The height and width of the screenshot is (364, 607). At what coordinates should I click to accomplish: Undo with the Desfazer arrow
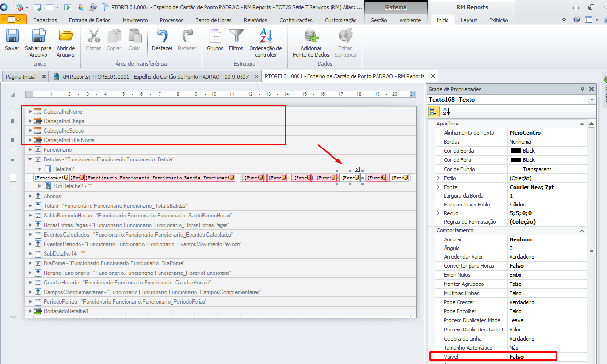point(162,36)
